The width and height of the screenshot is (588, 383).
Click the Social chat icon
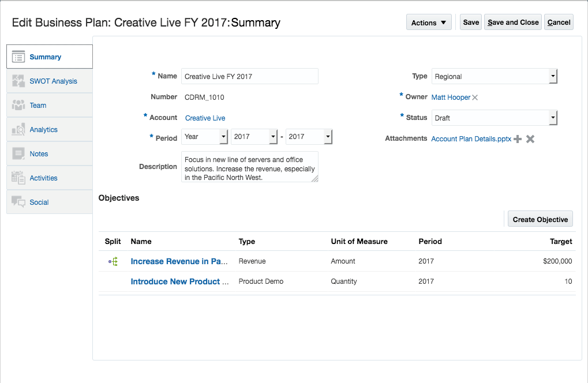point(18,202)
